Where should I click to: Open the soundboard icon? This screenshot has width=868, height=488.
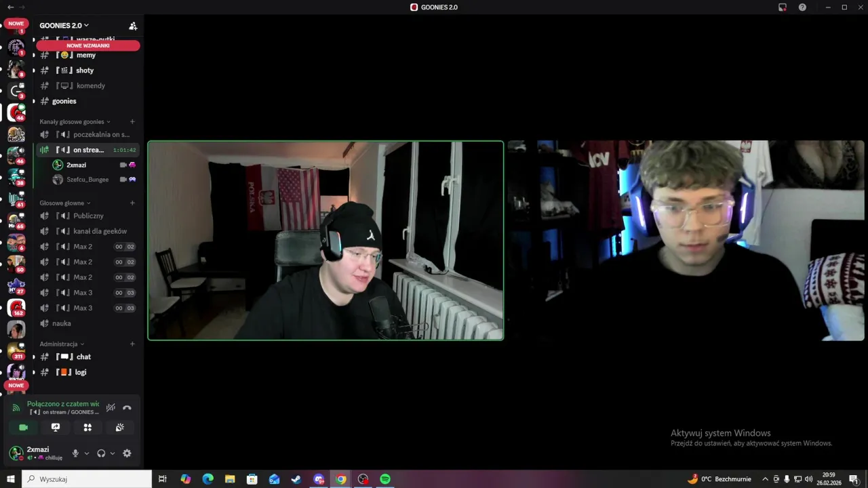[x=120, y=428]
